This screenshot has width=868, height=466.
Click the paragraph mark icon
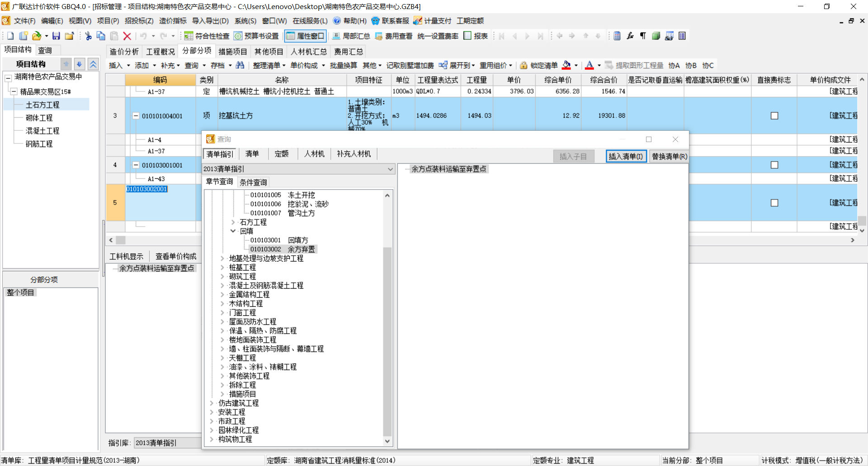point(643,36)
